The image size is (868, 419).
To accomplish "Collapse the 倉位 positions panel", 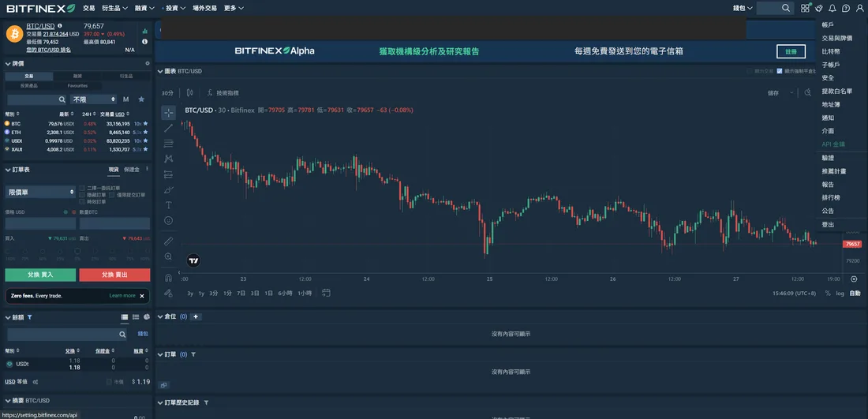I will pyautogui.click(x=160, y=316).
